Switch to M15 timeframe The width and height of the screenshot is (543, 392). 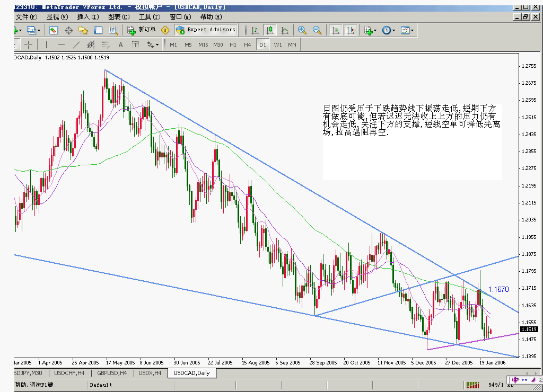[x=203, y=44]
